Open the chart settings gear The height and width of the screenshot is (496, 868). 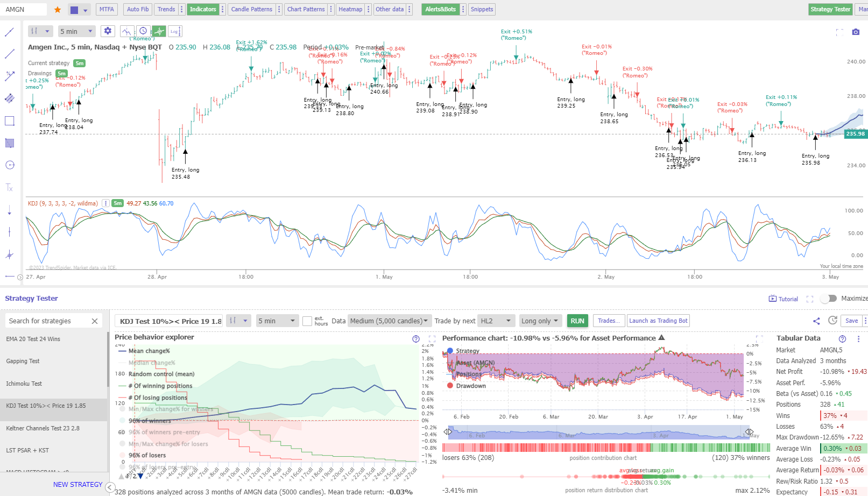108,31
